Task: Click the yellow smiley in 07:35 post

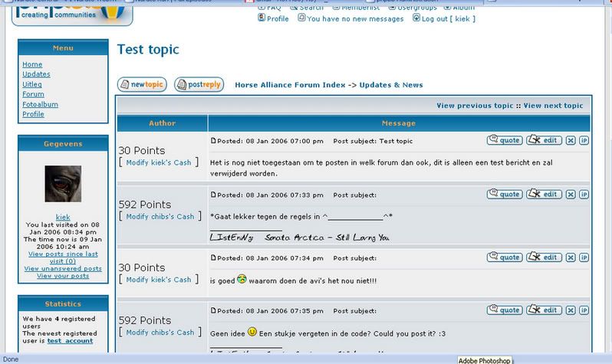Action: (252, 332)
